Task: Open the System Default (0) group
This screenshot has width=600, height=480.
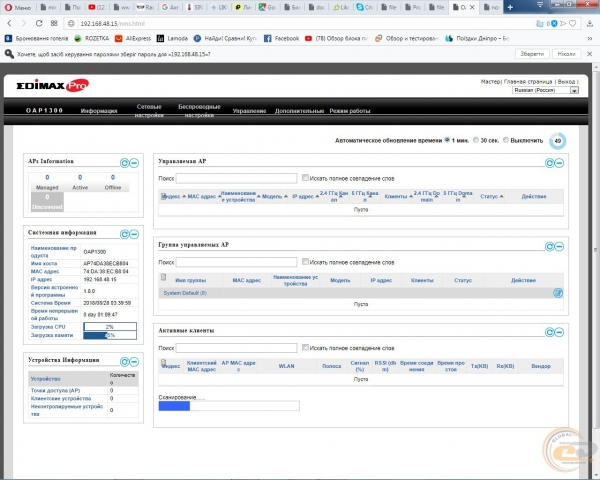Action: pyautogui.click(x=185, y=293)
